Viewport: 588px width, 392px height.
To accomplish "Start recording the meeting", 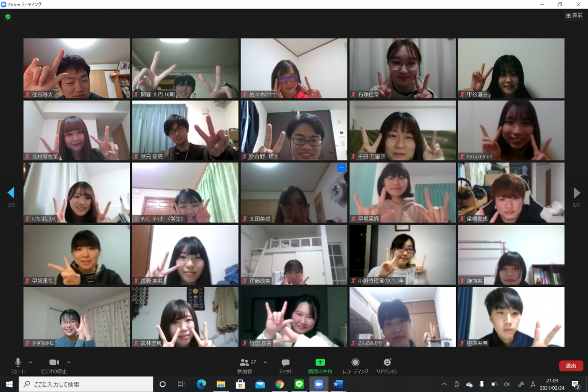I will click(x=355, y=365).
